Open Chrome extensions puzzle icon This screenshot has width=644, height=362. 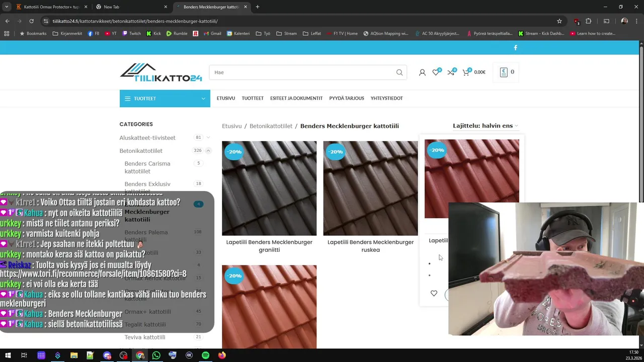tap(589, 21)
